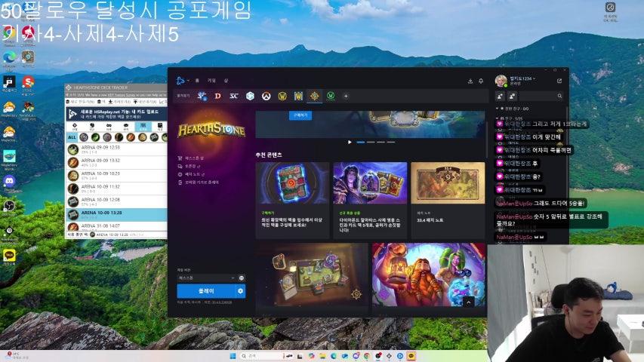This screenshot has width=644, height=362.
Task: Open Discord desktop shortcut
Action: coord(9,182)
